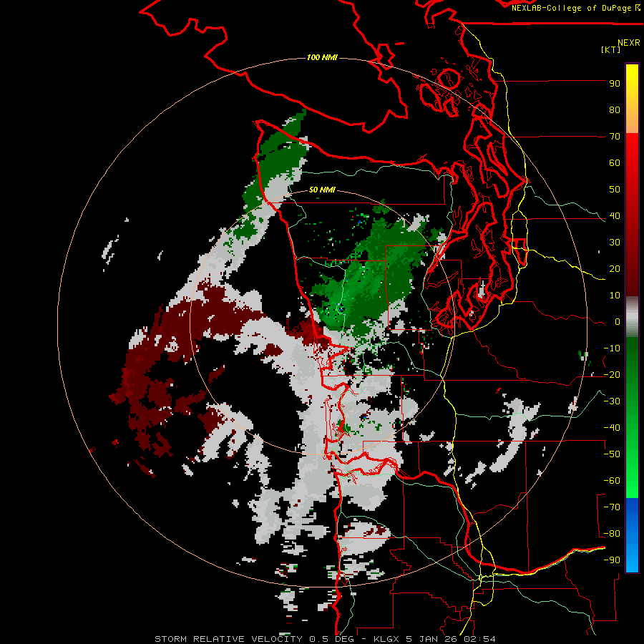This screenshot has height=644, width=644.
Task: Click the 50 value on velocity legend
Action: [x=615, y=190]
